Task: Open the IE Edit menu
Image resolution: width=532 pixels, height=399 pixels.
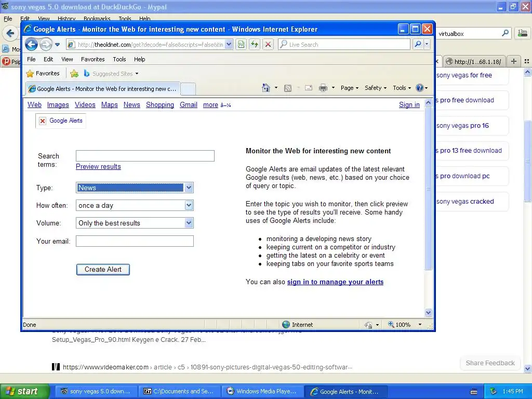Action: click(x=48, y=59)
